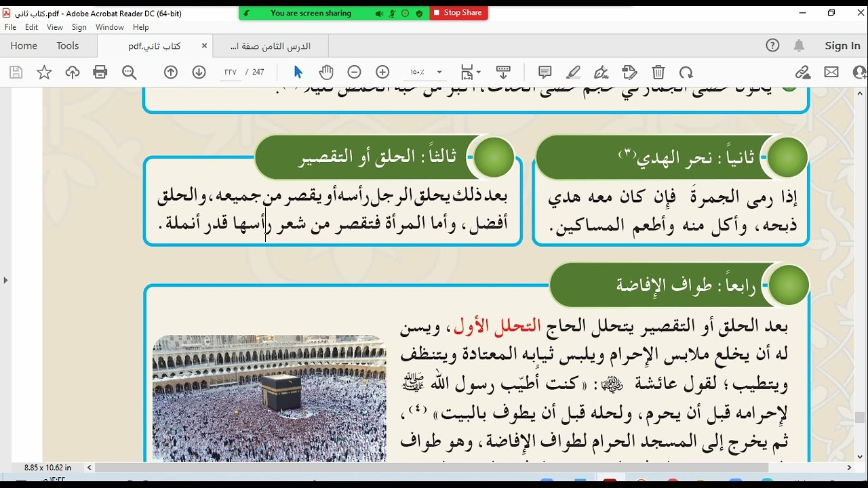Viewport: 868px width, 488px height.
Task: Toggle the screen share microphone icon
Action: [393, 13]
